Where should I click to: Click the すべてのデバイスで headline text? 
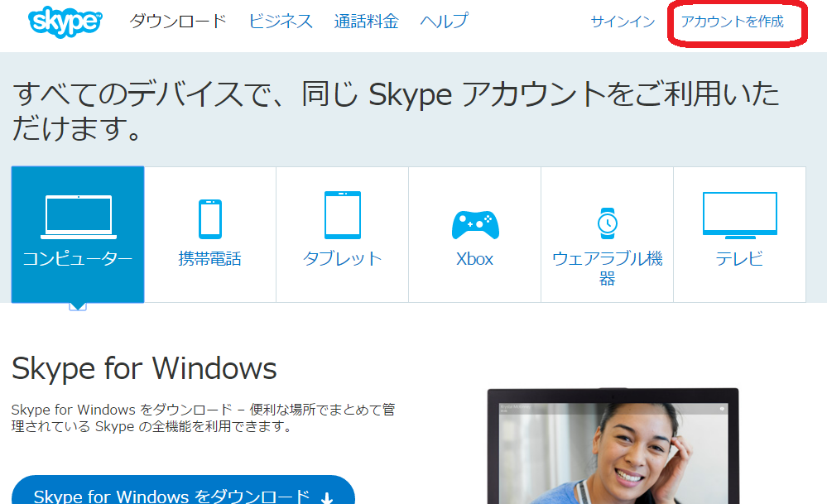click(396, 111)
